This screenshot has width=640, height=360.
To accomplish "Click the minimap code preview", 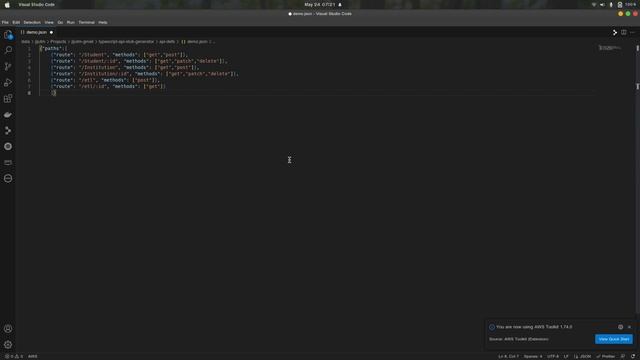I will (x=609, y=48).
